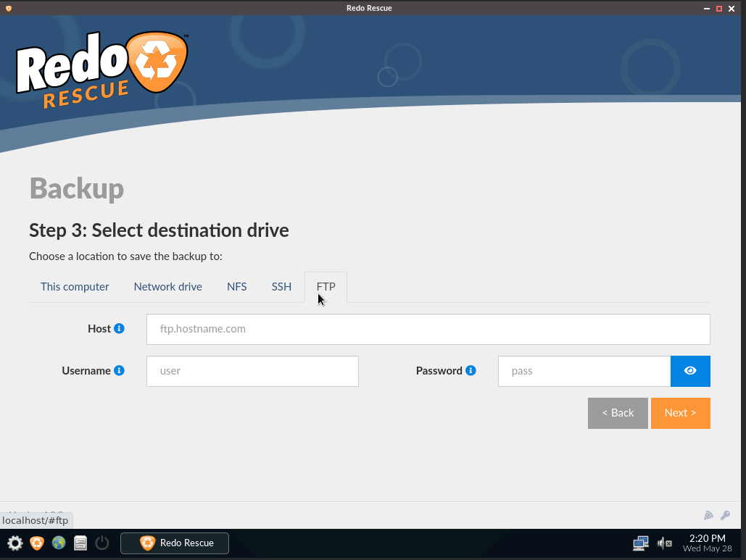
Task: Launch Redo Rescue from the taskbar launcher icon
Action: pyautogui.click(x=37, y=543)
